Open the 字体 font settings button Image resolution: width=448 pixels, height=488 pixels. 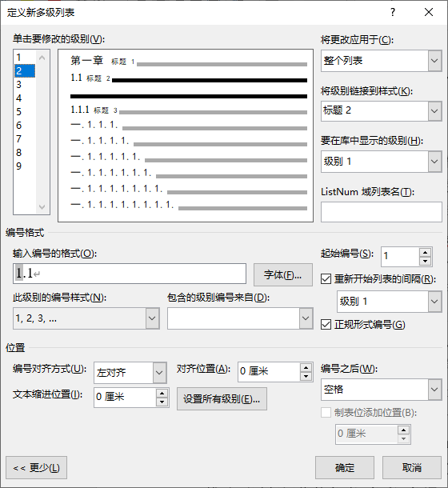[282, 275]
